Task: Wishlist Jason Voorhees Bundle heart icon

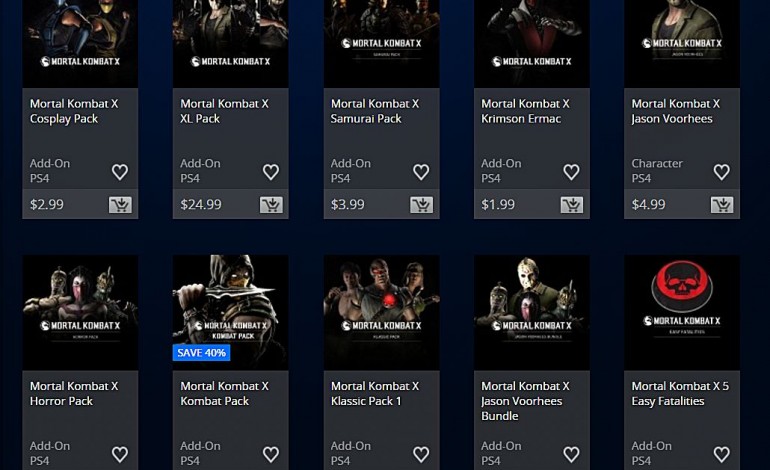Action: tap(571, 454)
